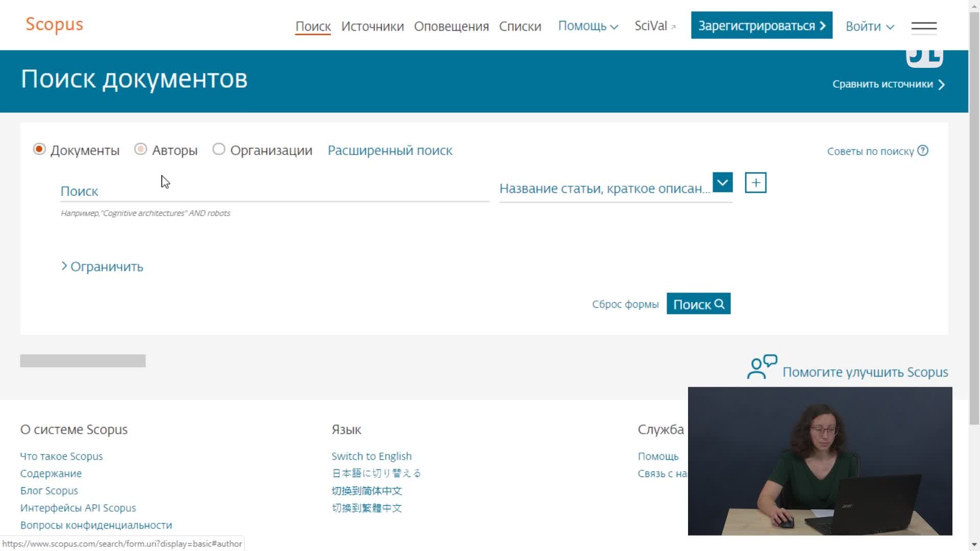Switch language to traditional Chinese (切換到繁體中文)
Viewport: 980px width, 551px height.
(x=366, y=508)
